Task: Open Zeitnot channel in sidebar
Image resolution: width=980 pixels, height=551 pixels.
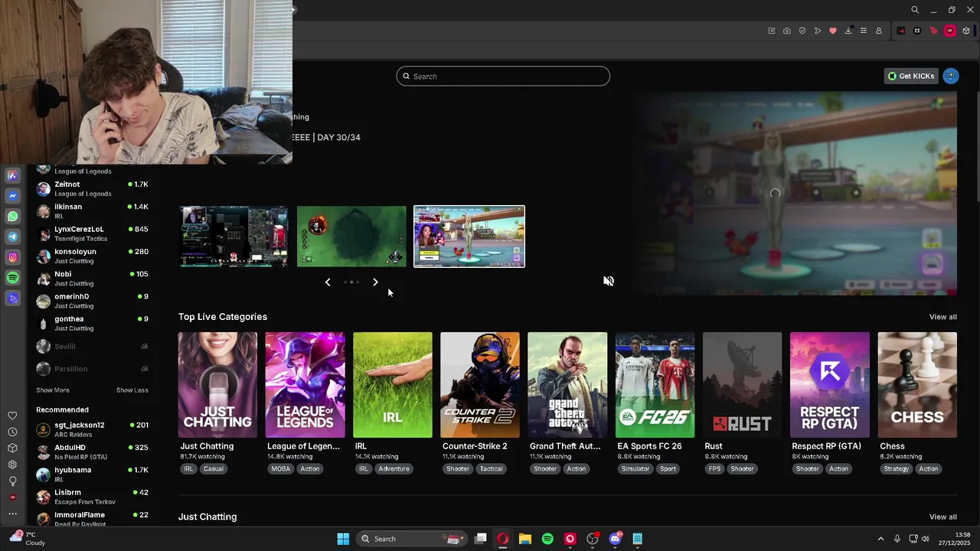Action: pos(92,188)
